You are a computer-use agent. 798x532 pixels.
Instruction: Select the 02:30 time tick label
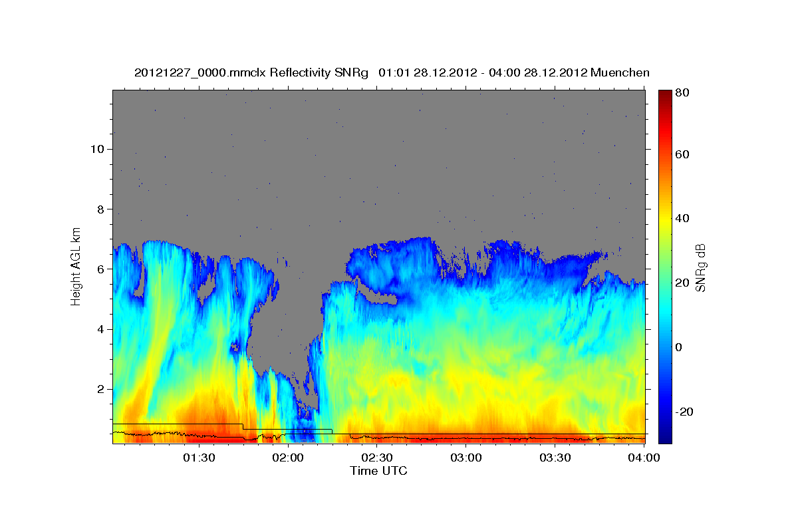(x=376, y=458)
